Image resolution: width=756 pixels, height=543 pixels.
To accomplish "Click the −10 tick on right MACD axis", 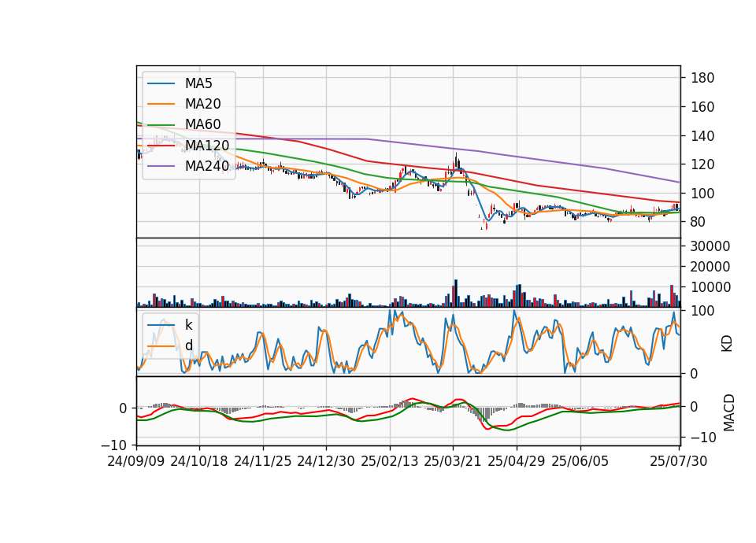I will pyautogui.click(x=703, y=438).
